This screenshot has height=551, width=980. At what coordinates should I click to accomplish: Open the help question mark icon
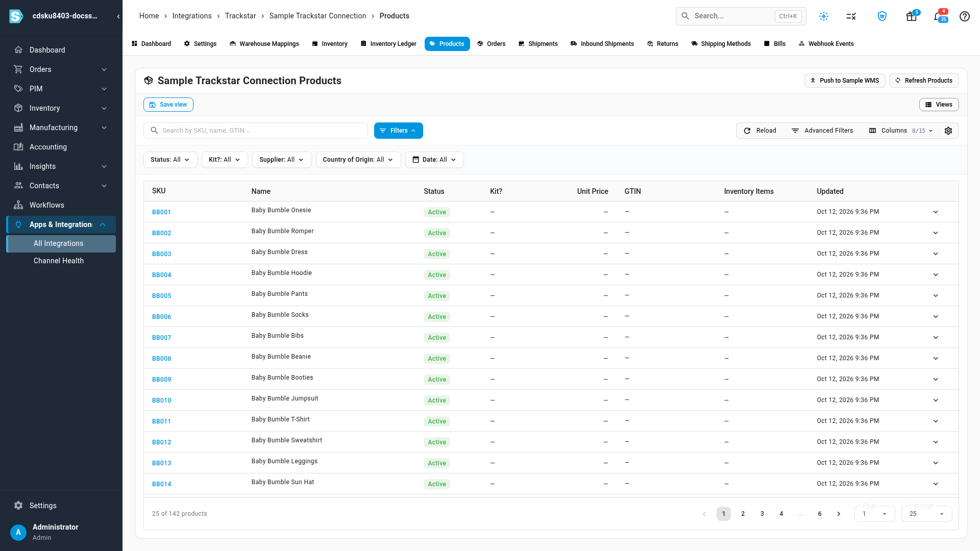[x=965, y=16]
